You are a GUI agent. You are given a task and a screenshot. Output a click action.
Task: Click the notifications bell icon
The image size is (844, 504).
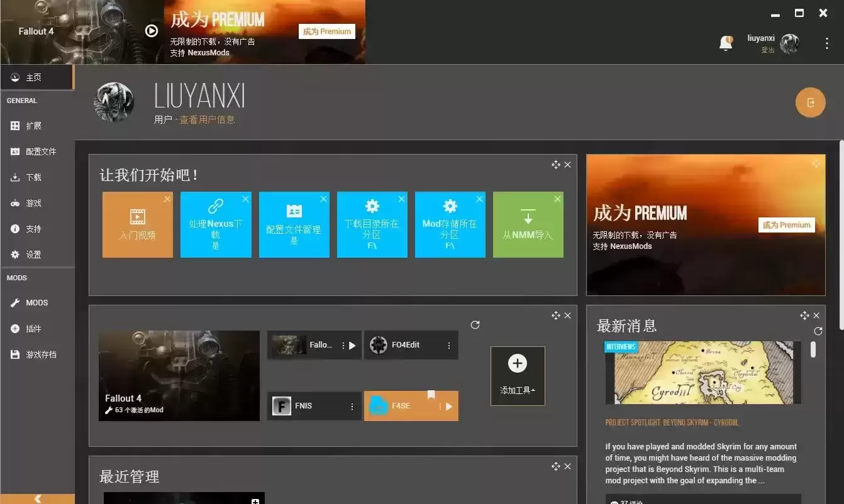[726, 43]
